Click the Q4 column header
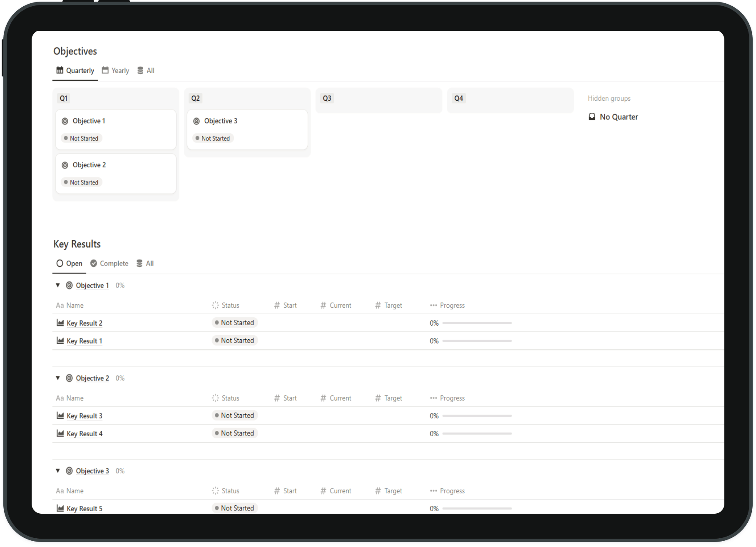This screenshot has height=547, width=756. click(458, 98)
